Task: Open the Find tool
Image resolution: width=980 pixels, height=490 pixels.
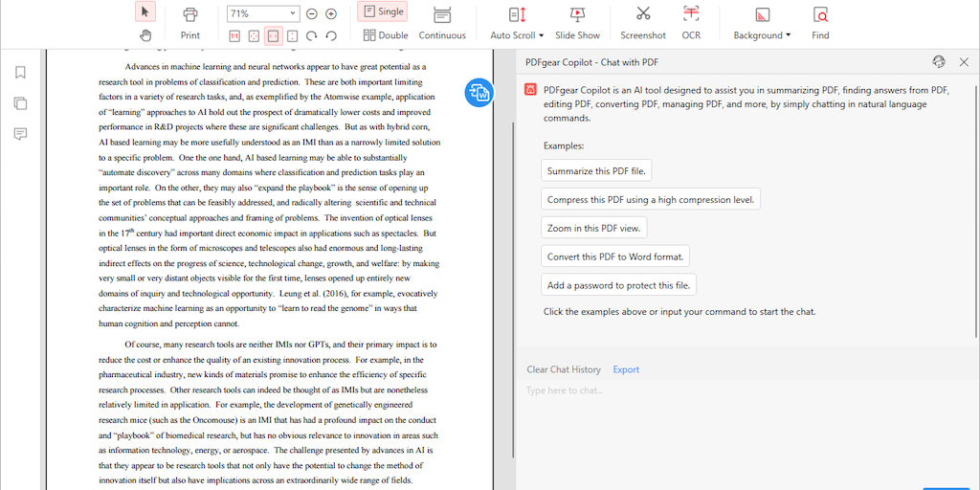Action: pyautogui.click(x=820, y=24)
